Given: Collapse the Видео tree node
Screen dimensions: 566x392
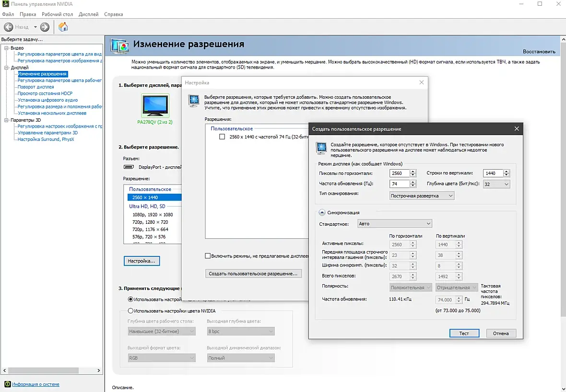Looking at the screenshot, I should click(x=6, y=48).
